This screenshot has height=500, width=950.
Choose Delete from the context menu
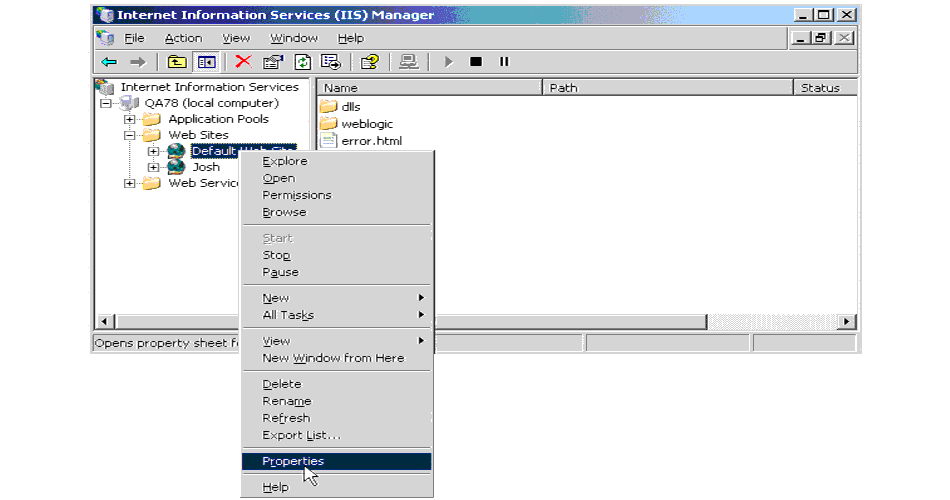[336, 384]
